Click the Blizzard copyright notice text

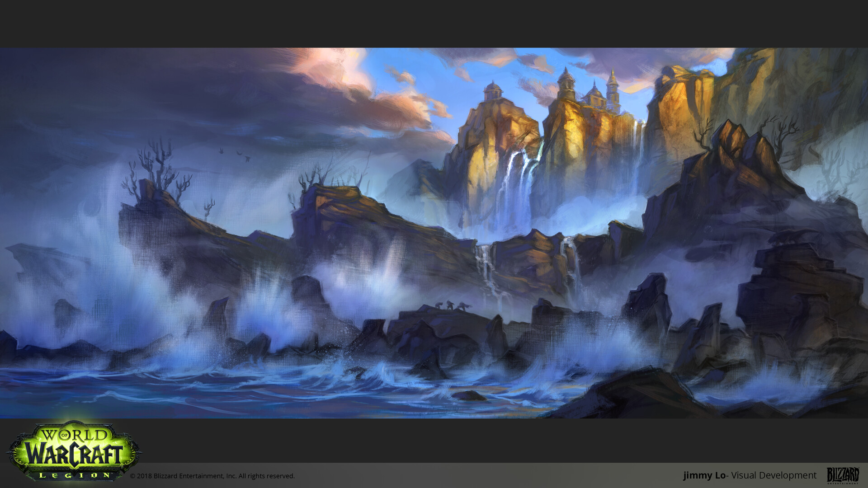(x=212, y=476)
